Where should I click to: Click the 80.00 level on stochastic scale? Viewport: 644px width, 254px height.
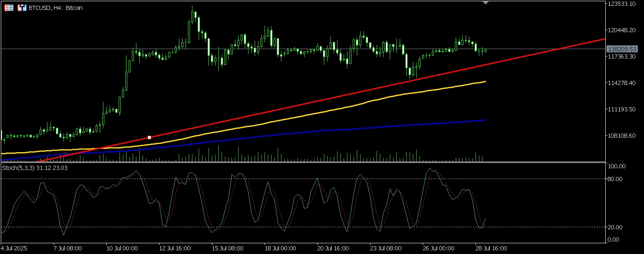coord(617,179)
